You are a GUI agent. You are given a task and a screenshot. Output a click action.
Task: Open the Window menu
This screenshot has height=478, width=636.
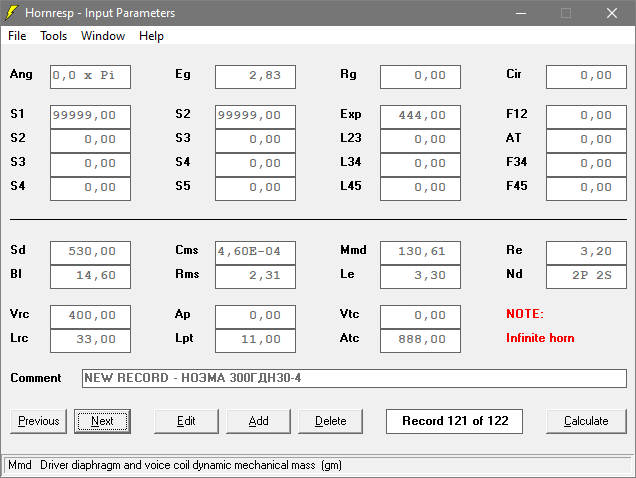coord(103,36)
